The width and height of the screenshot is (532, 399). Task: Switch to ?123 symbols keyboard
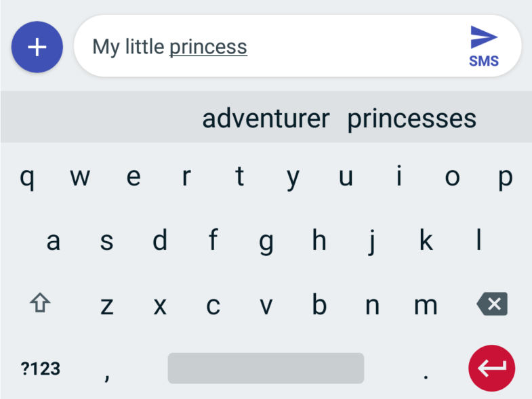tap(41, 369)
